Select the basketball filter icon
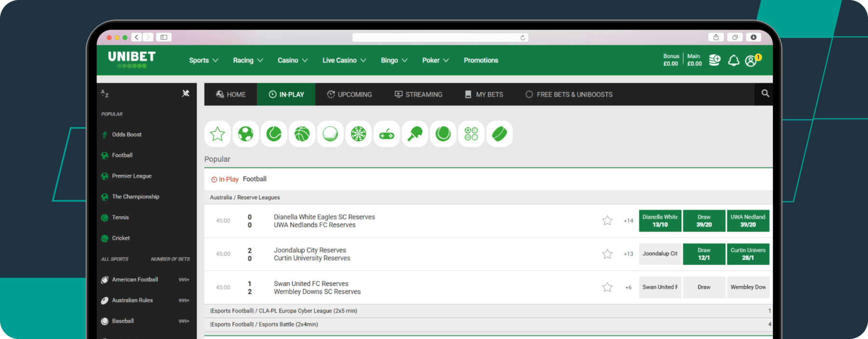 point(302,134)
